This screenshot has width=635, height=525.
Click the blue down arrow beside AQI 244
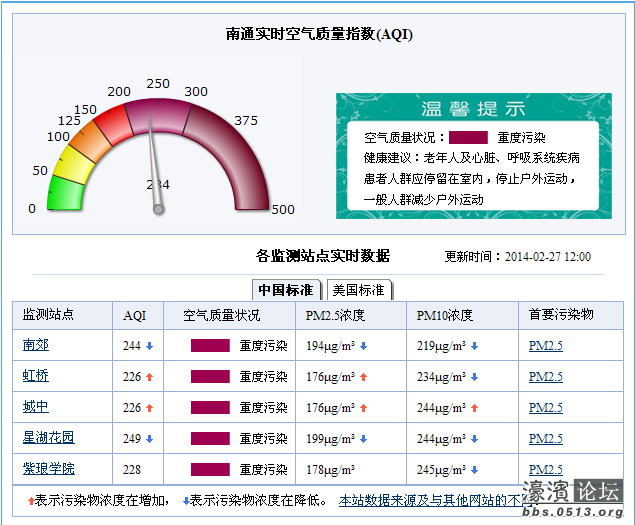click(149, 346)
